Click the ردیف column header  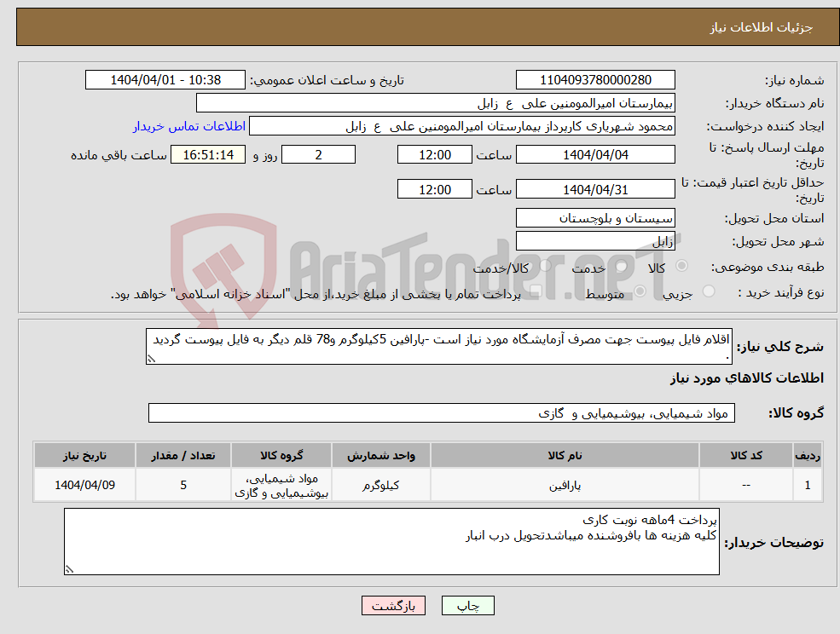point(808,455)
